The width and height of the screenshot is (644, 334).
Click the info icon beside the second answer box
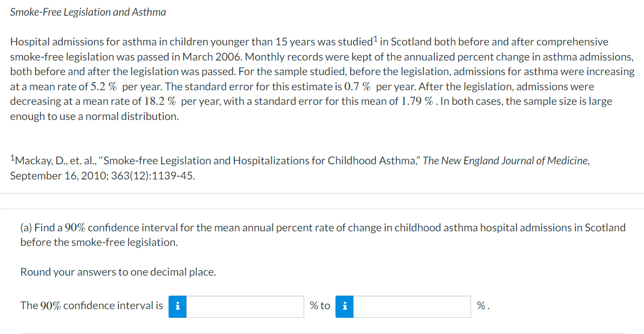click(344, 306)
